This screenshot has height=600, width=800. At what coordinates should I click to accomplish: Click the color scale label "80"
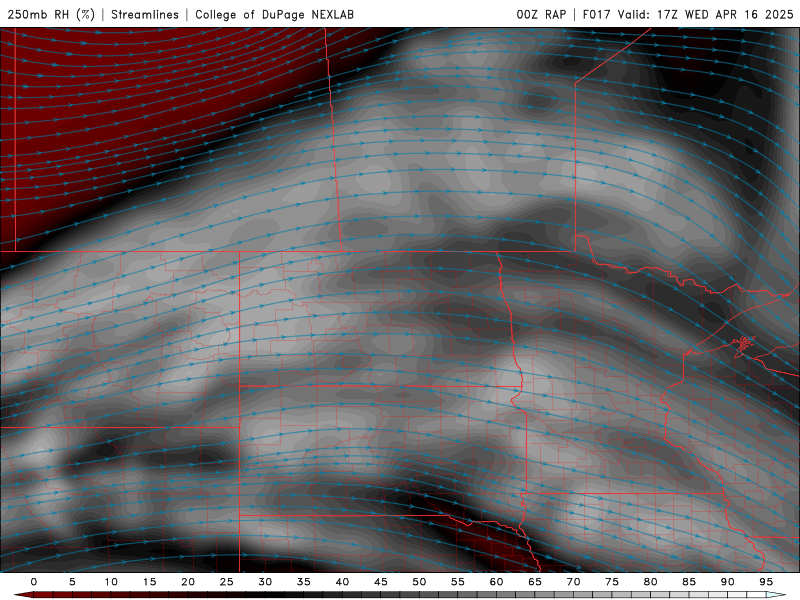click(x=650, y=582)
